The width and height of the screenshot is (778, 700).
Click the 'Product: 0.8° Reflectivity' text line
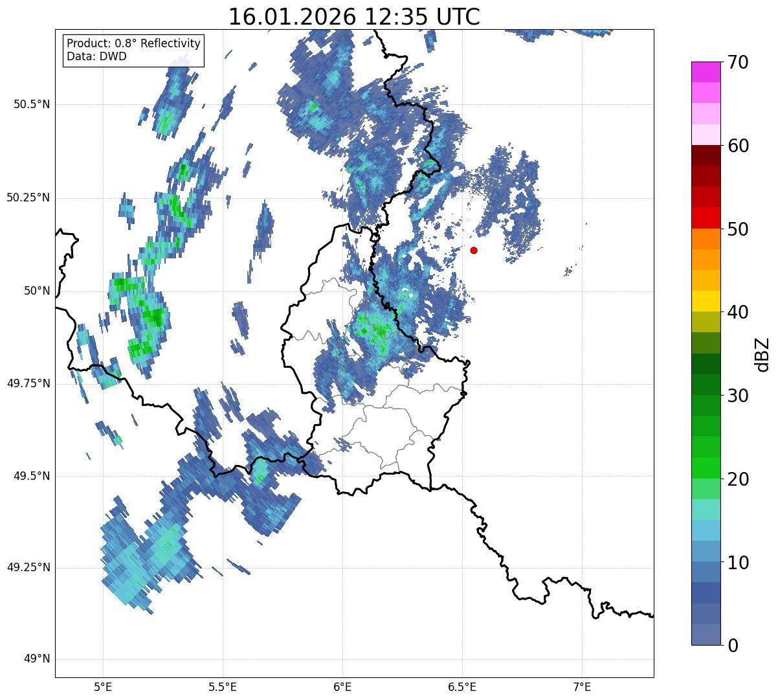point(134,43)
